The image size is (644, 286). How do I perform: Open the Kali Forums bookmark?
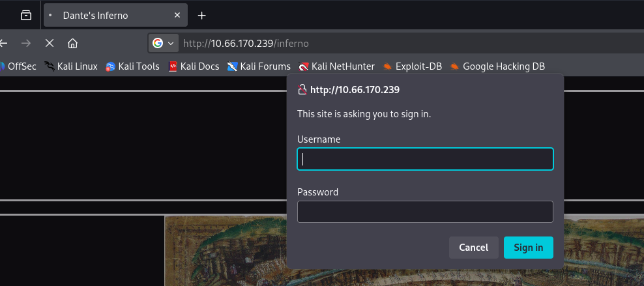pos(259,66)
